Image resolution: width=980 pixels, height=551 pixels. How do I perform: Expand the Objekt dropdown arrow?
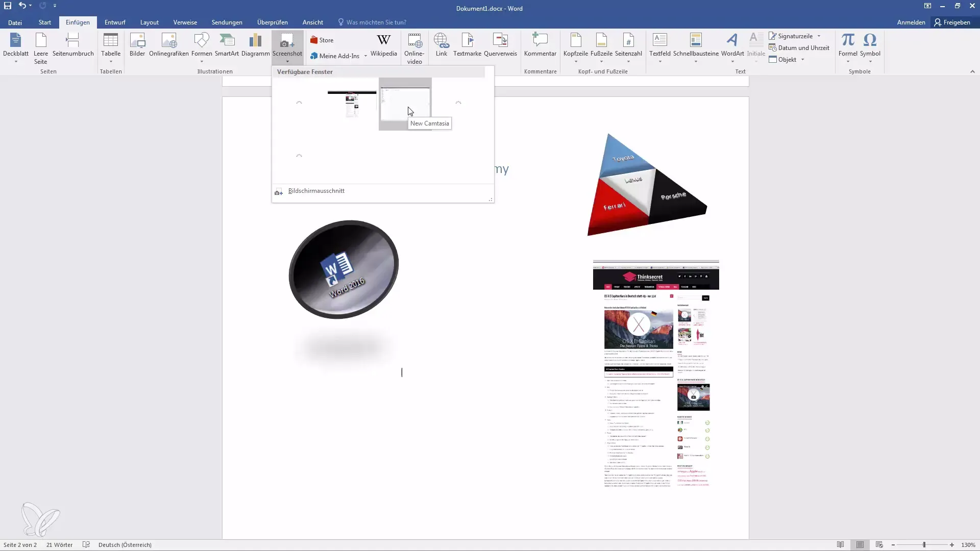point(802,60)
